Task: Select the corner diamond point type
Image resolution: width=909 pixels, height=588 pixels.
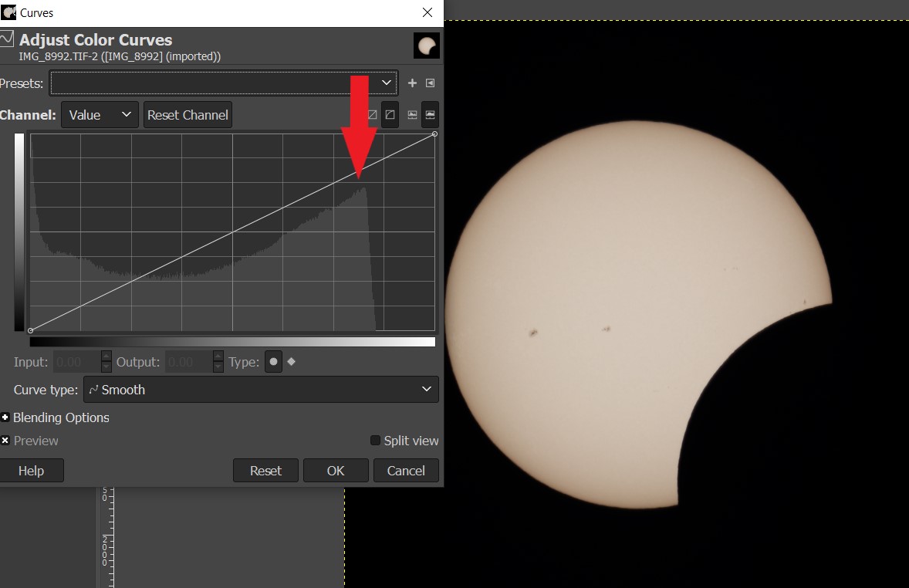Action: (x=292, y=362)
